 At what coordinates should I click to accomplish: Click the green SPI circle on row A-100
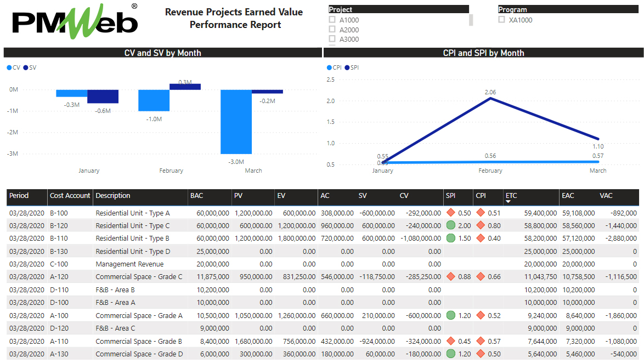coord(450,315)
